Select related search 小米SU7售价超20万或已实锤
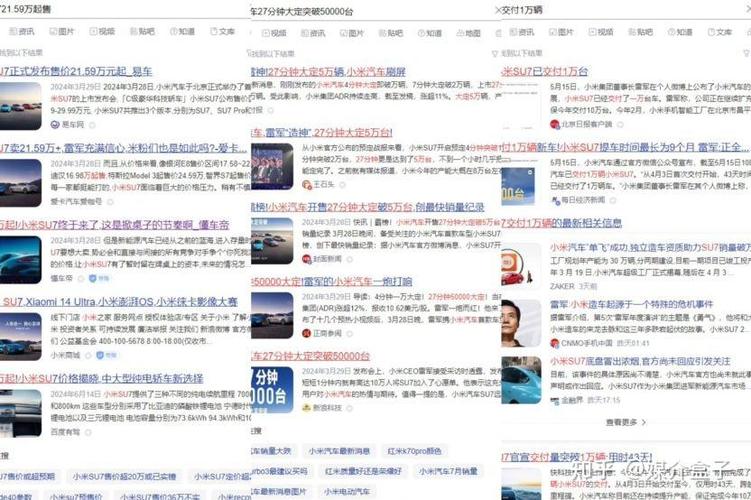Screen dimensions: 751x500 [x=125, y=477]
